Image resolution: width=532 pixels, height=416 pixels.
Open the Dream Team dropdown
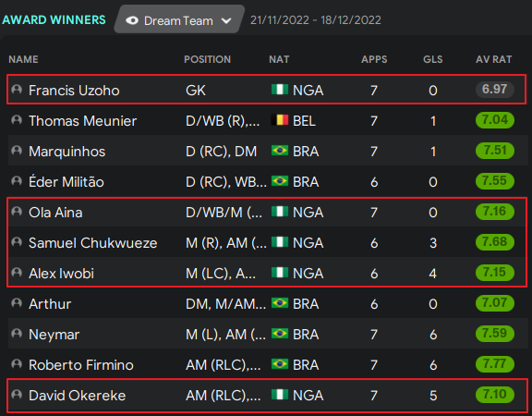click(x=179, y=19)
